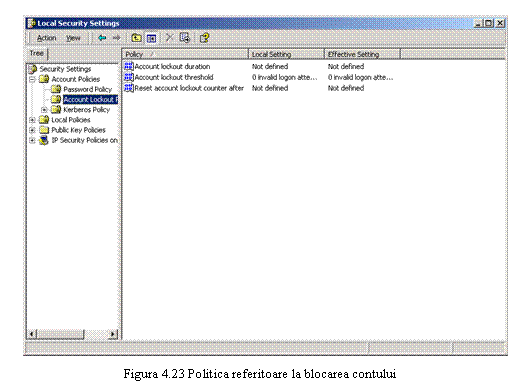Select the Account lockout threshold row
508x389 pixels.
259,77
